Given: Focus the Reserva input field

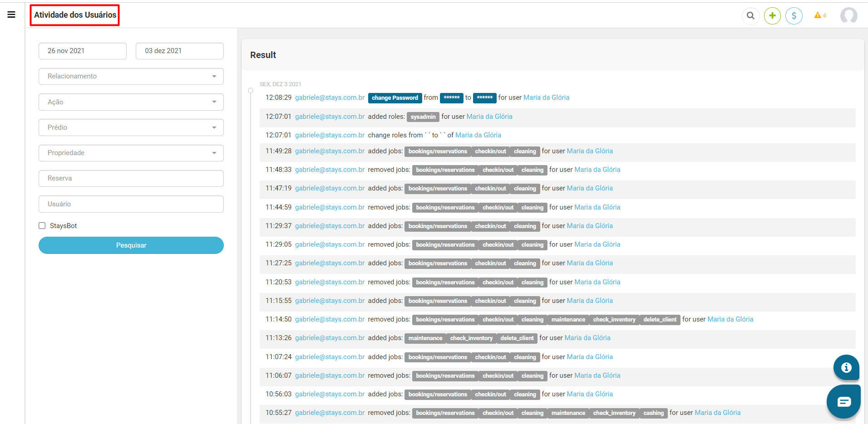Looking at the screenshot, I should pos(131,178).
